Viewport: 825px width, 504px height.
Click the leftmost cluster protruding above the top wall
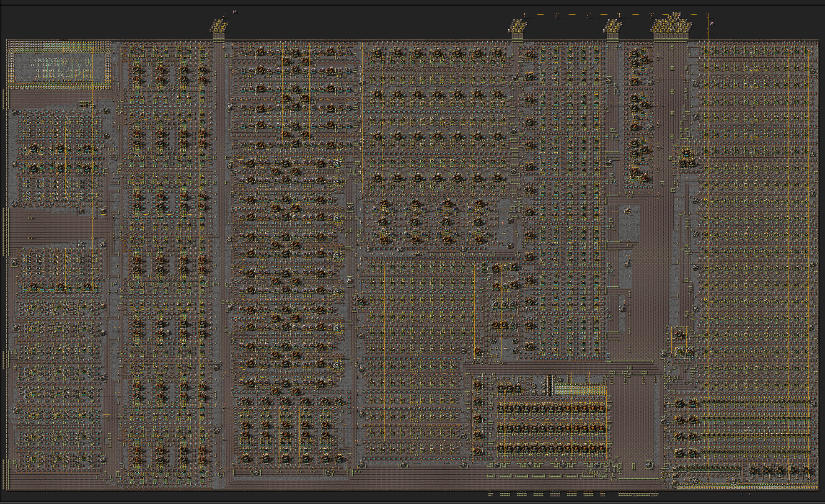tap(219, 26)
